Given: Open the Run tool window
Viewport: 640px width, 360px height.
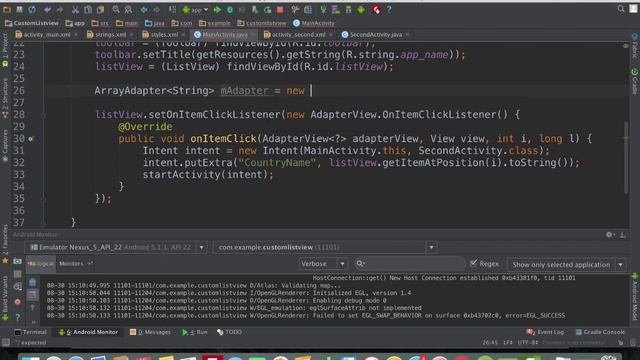Looking at the screenshot, I should pyautogui.click(x=195, y=332).
